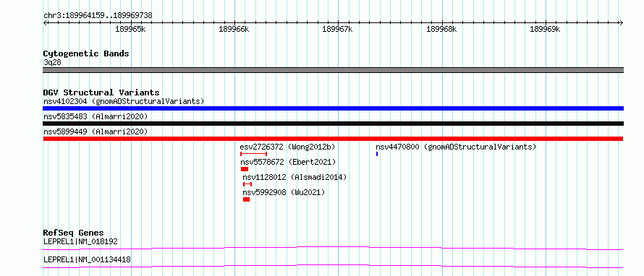Select the red esv2726372 bracketed variant glyph
Viewport: 644px width, 276px height.
point(253,154)
